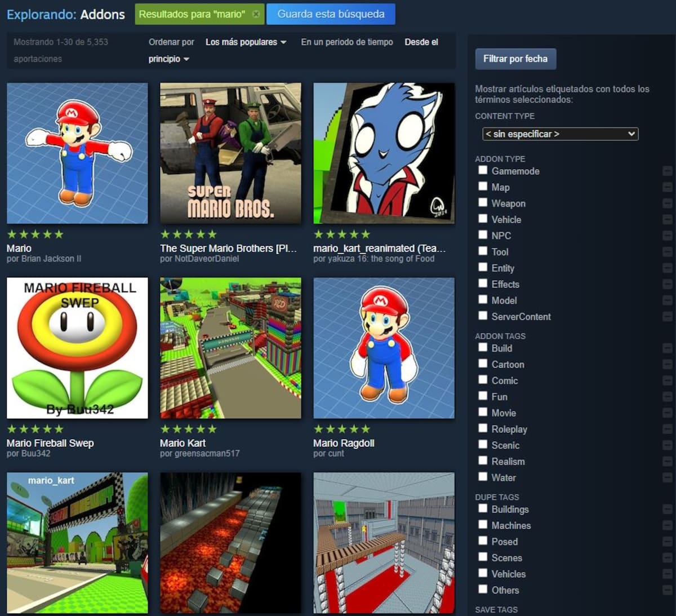This screenshot has height=616, width=676.
Task: Tick the Others dupe tag checkbox
Action: 483,589
